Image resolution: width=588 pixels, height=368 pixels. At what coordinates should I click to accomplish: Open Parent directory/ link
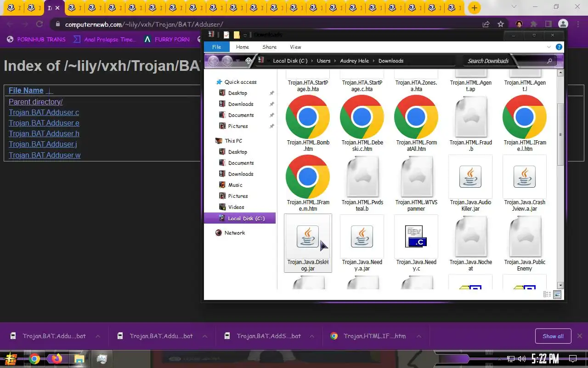(36, 102)
